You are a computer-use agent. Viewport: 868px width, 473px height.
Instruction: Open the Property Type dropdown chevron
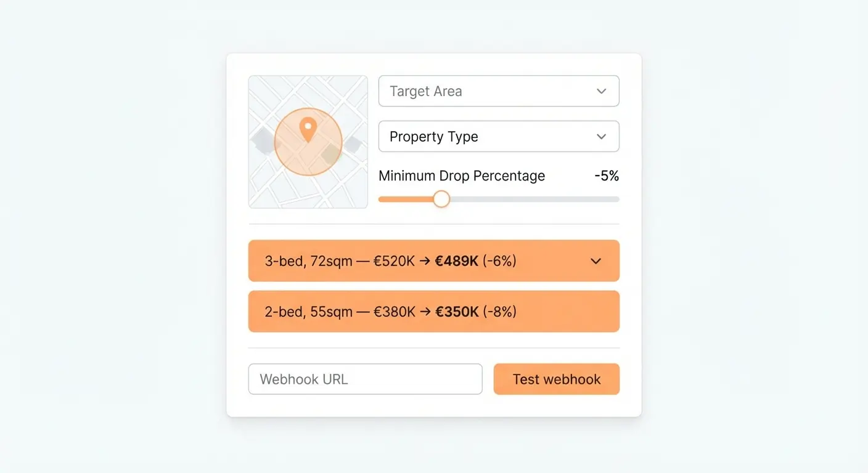pos(601,136)
